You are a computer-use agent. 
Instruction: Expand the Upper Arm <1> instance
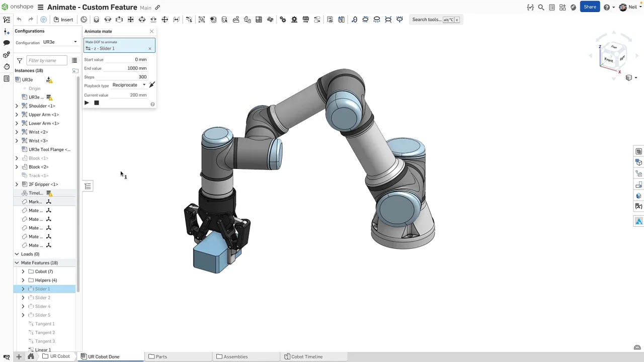17,115
